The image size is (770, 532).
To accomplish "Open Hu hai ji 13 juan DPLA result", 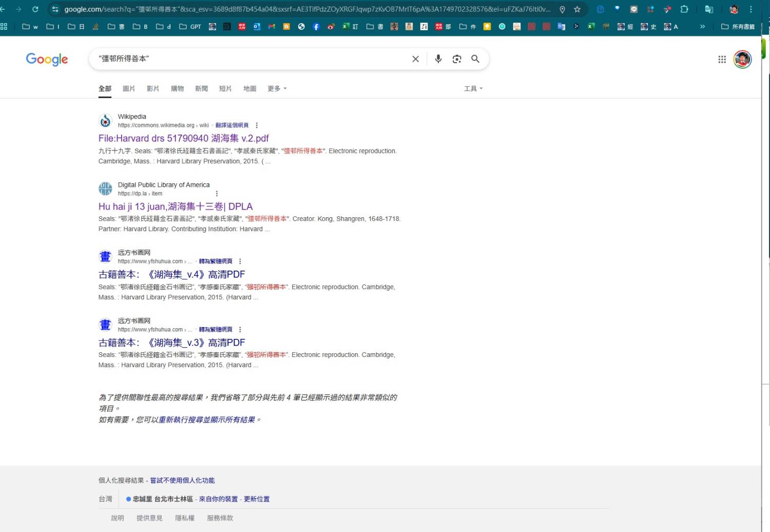I will pos(176,206).
